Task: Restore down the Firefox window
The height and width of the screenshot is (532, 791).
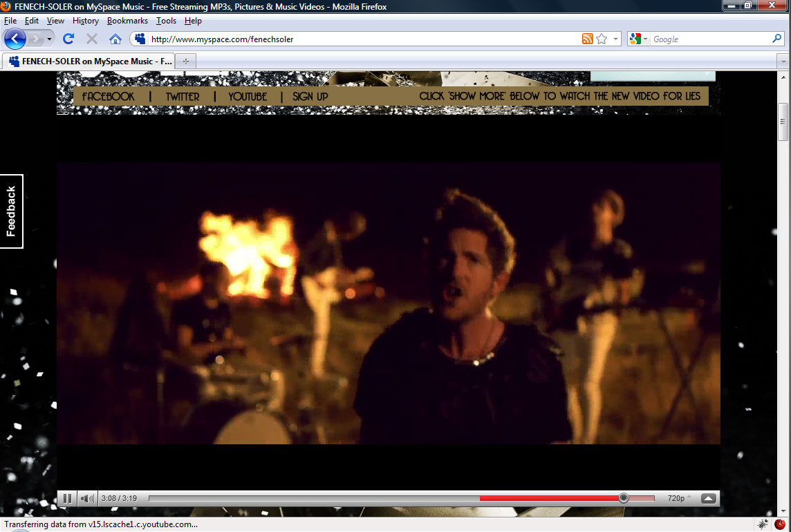Action: 747,6
